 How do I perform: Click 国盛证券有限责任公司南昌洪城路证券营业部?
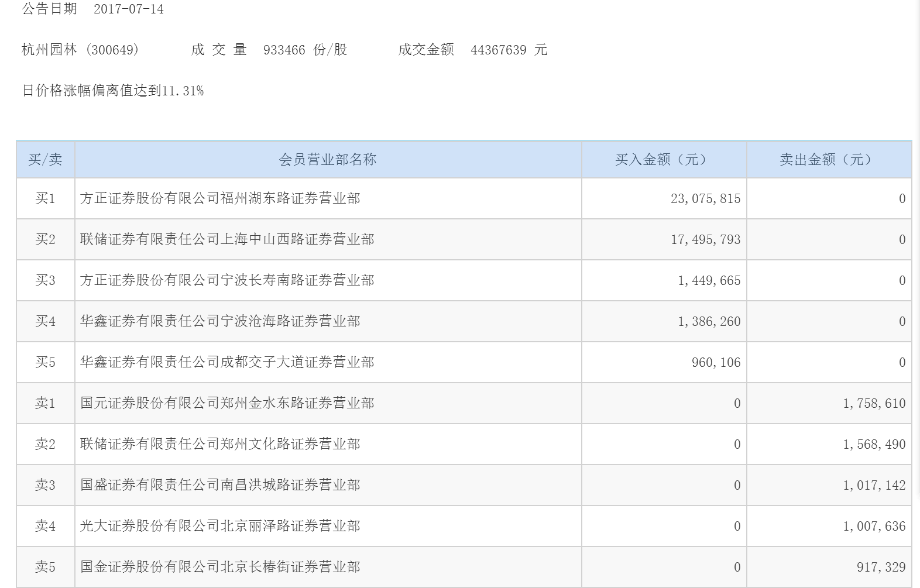[220, 485]
